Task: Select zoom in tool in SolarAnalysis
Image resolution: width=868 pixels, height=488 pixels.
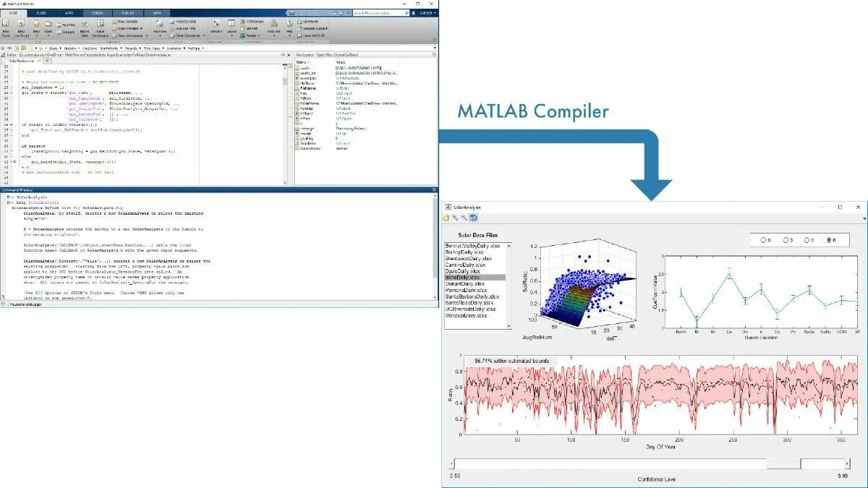Action: pyautogui.click(x=455, y=218)
